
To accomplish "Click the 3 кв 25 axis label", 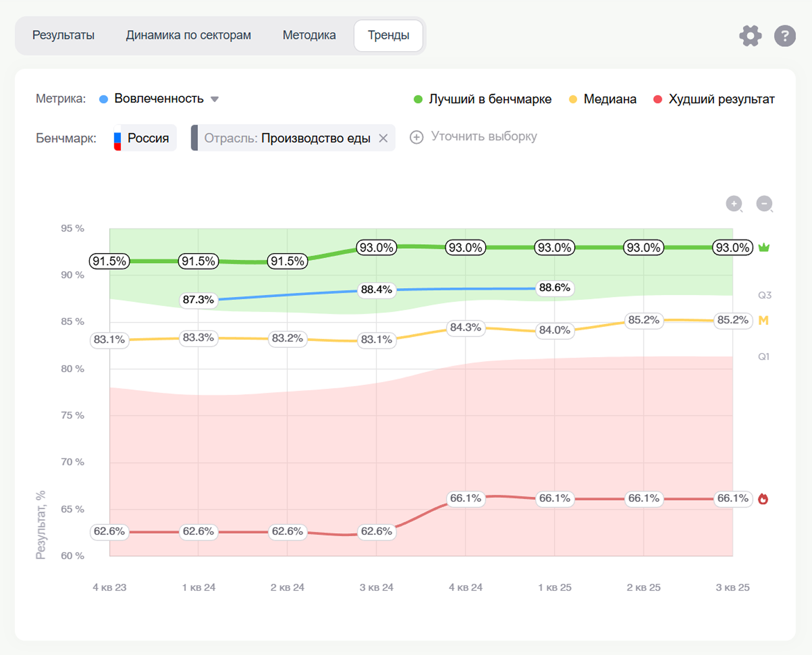I will (x=733, y=587).
